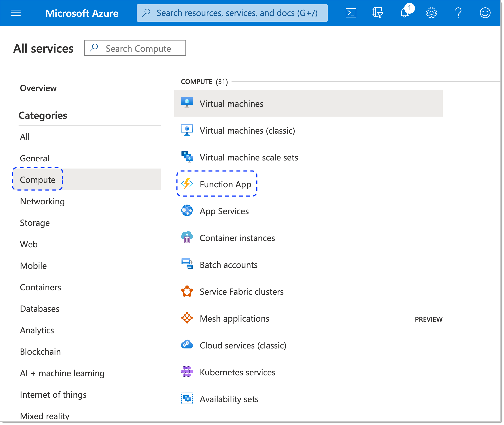This screenshot has width=504, height=425.
Task: Open Cloud services (classic) link
Action: [x=243, y=346]
